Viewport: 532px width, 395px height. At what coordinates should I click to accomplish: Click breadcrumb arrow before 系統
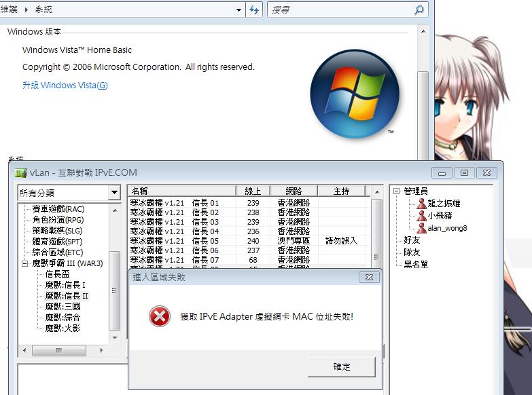26,10
